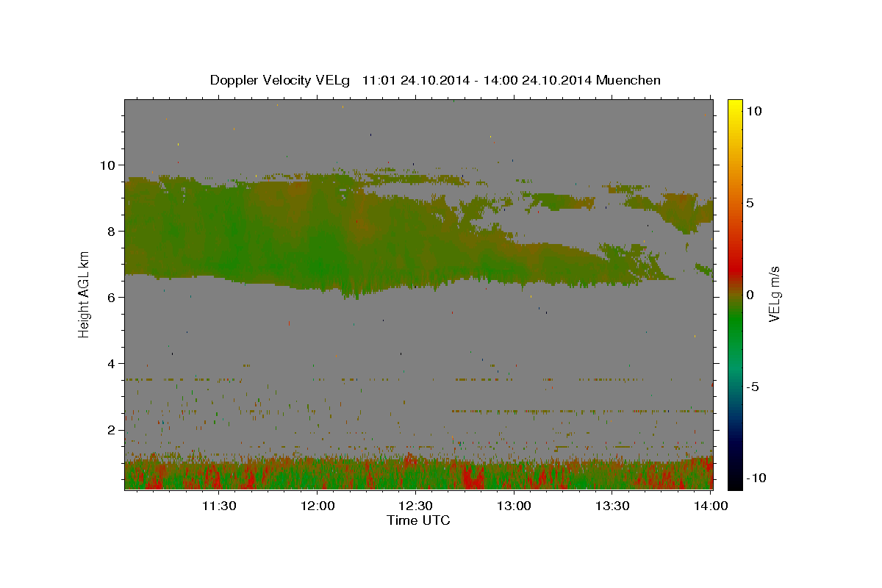Image resolution: width=882 pixels, height=588 pixels.
Task: Click the 11:30 time tick label
Action: 218,506
